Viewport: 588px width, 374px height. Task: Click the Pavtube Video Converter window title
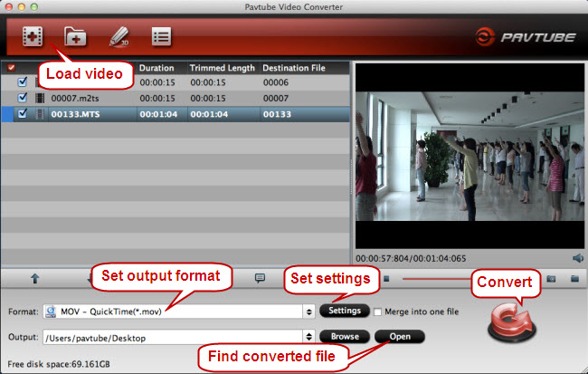(x=294, y=6)
